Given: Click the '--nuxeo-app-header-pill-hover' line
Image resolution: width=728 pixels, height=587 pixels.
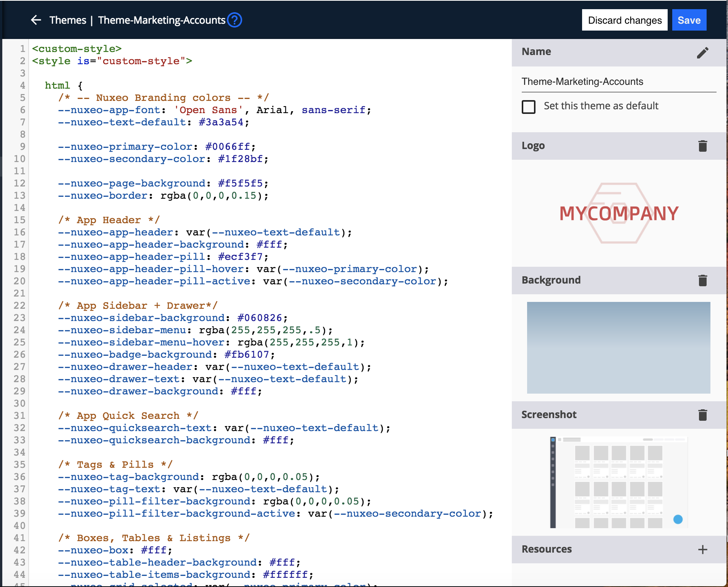Looking at the screenshot, I should 243,269.
